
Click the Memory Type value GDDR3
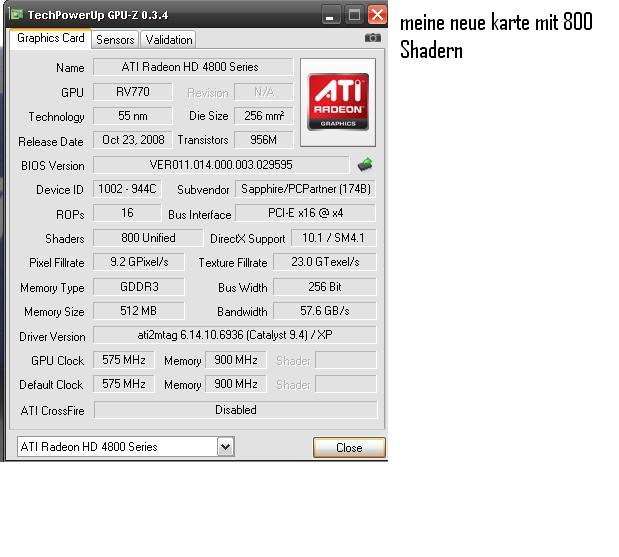[x=139, y=287]
